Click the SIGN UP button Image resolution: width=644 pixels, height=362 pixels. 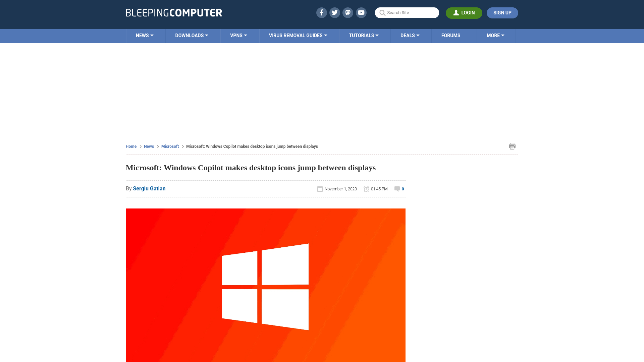502,12
